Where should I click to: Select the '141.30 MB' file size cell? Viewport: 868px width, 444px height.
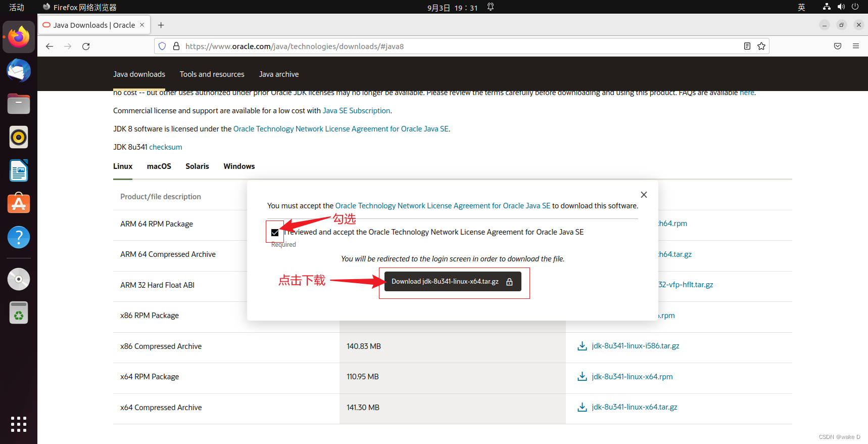[363, 408]
